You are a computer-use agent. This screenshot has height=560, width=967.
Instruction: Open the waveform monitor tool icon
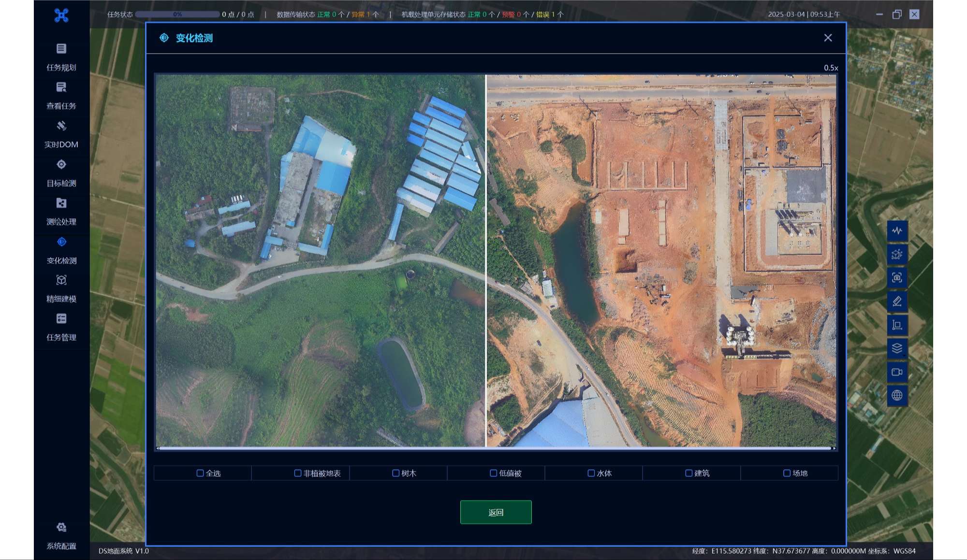pos(897,230)
